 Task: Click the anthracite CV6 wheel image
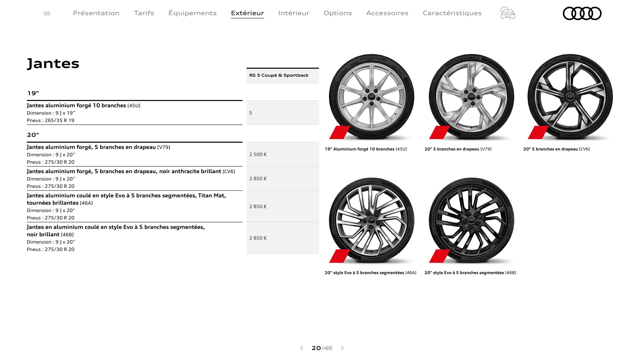570,97
